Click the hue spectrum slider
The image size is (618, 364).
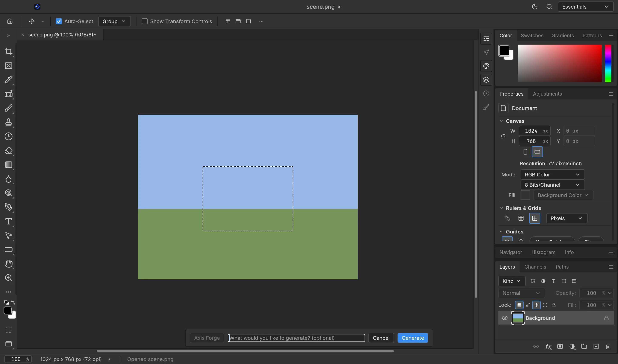(608, 63)
